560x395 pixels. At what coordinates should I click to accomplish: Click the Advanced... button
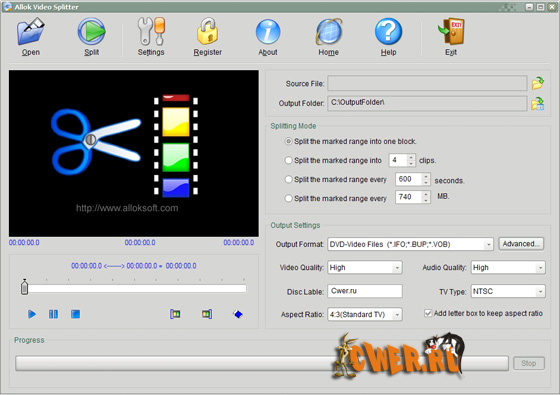tap(521, 244)
